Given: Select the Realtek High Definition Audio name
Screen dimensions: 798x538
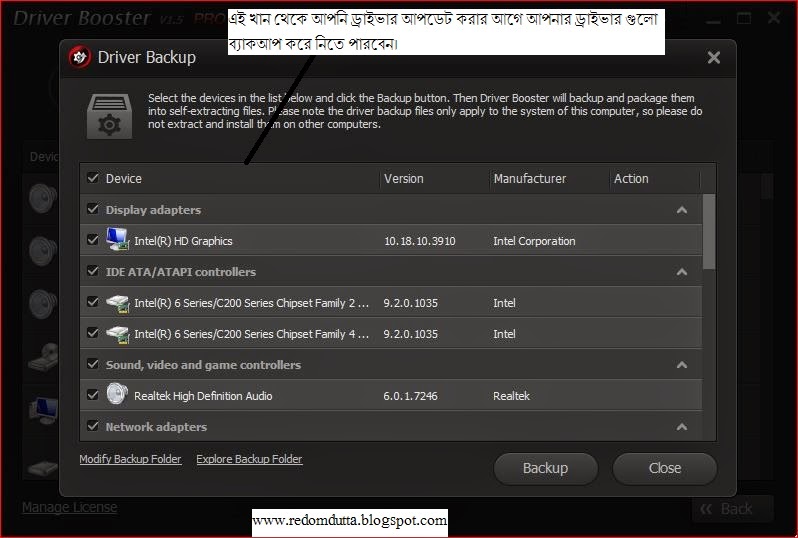Looking at the screenshot, I should 203,396.
